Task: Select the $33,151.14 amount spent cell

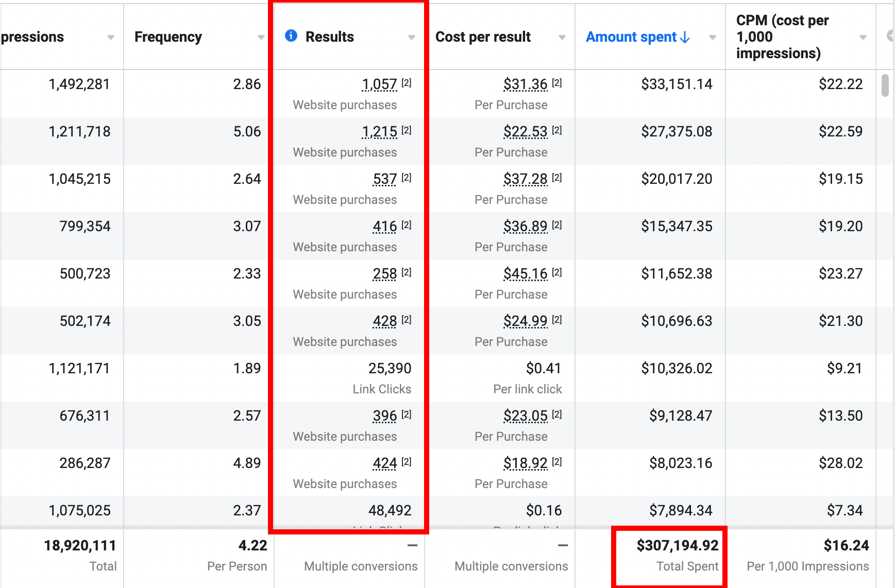Action: (677, 84)
